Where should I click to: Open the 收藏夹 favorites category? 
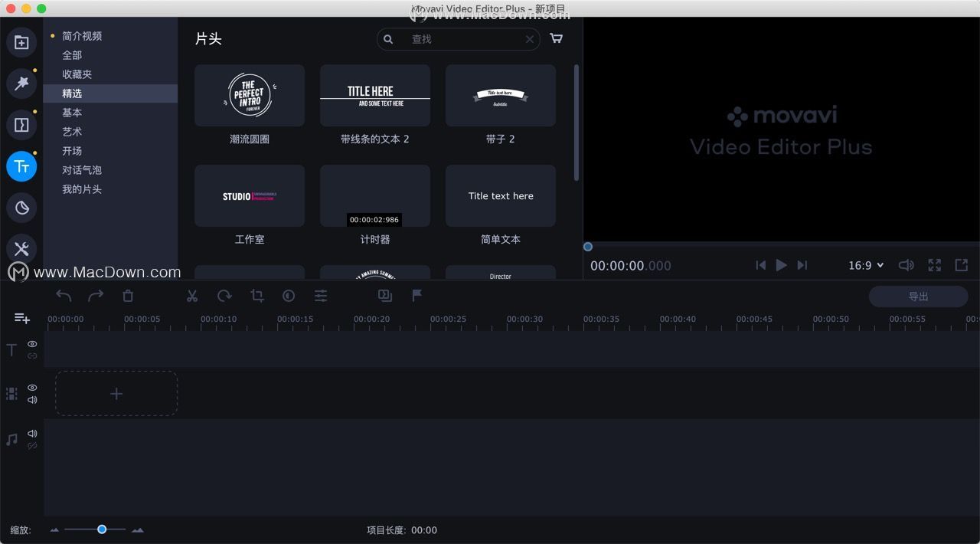point(77,74)
